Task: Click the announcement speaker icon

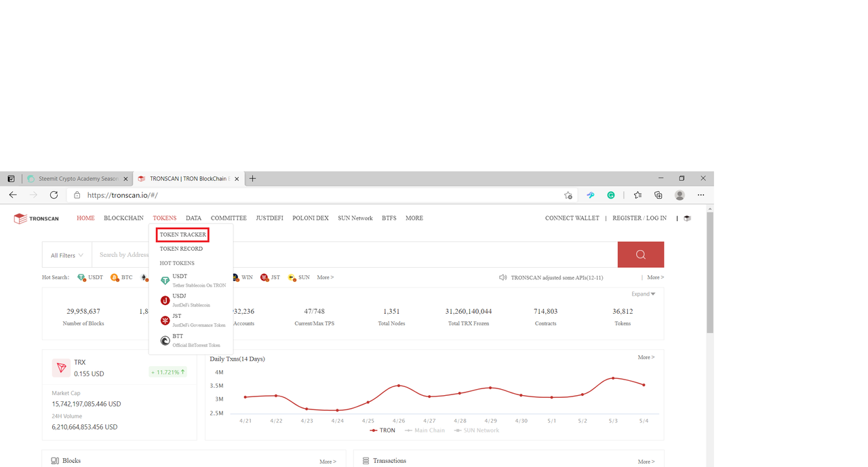Action: point(503,277)
